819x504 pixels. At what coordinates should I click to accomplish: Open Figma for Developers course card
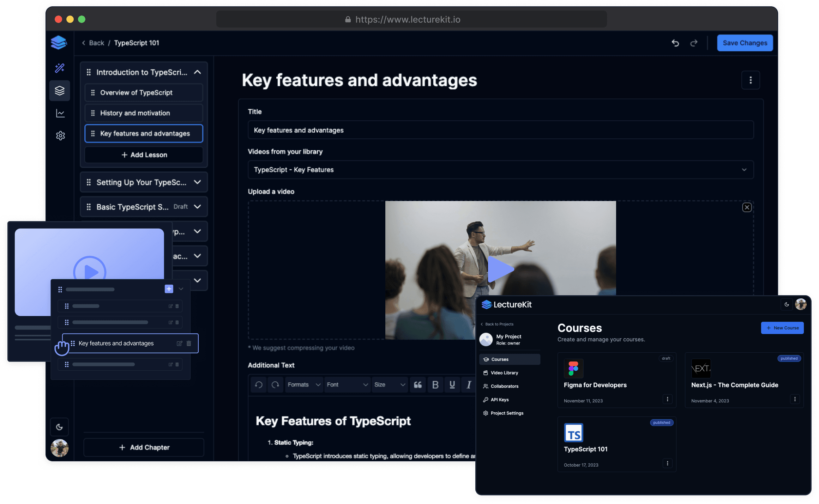tap(617, 381)
